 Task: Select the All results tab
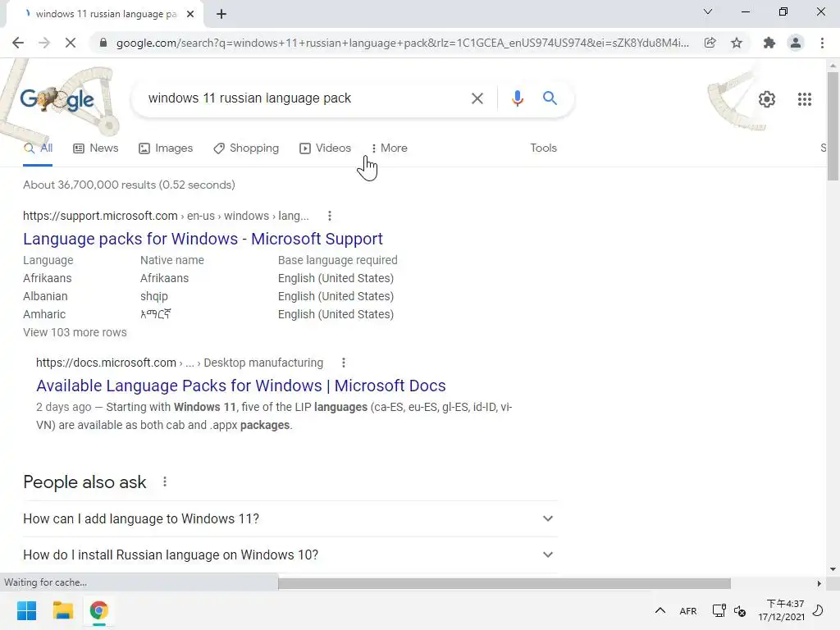coord(38,148)
